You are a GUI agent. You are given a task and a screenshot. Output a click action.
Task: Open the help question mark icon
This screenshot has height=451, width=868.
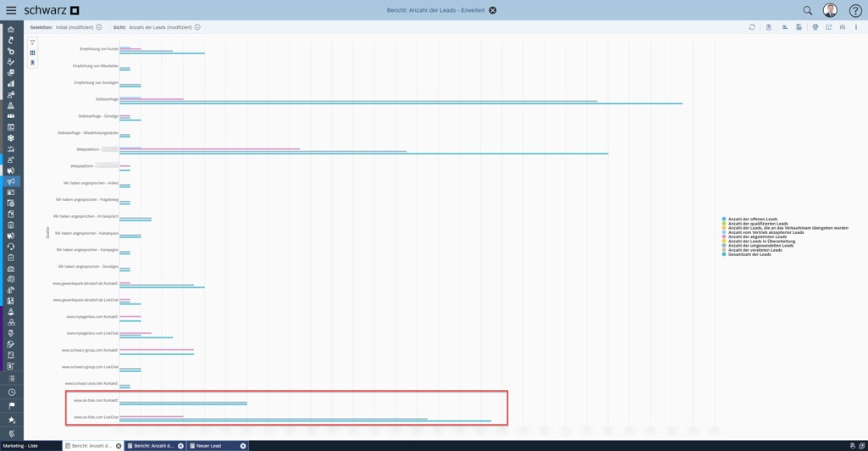point(855,11)
